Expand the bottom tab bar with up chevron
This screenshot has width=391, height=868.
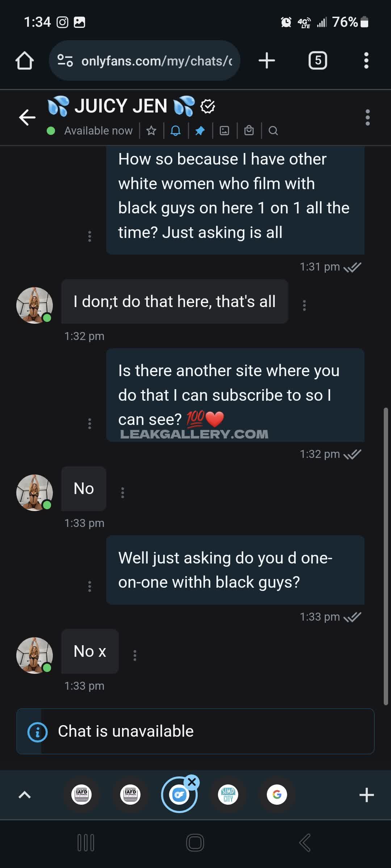coord(25,795)
